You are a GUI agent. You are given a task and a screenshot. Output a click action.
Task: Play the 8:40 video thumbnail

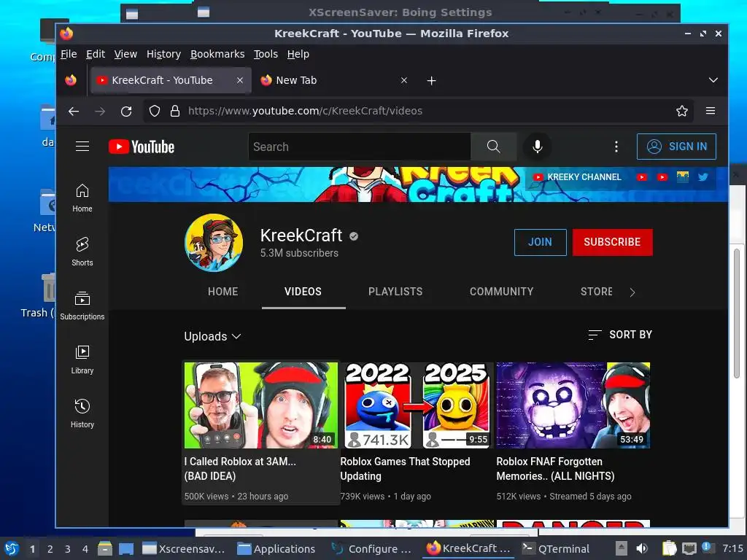pyautogui.click(x=261, y=405)
